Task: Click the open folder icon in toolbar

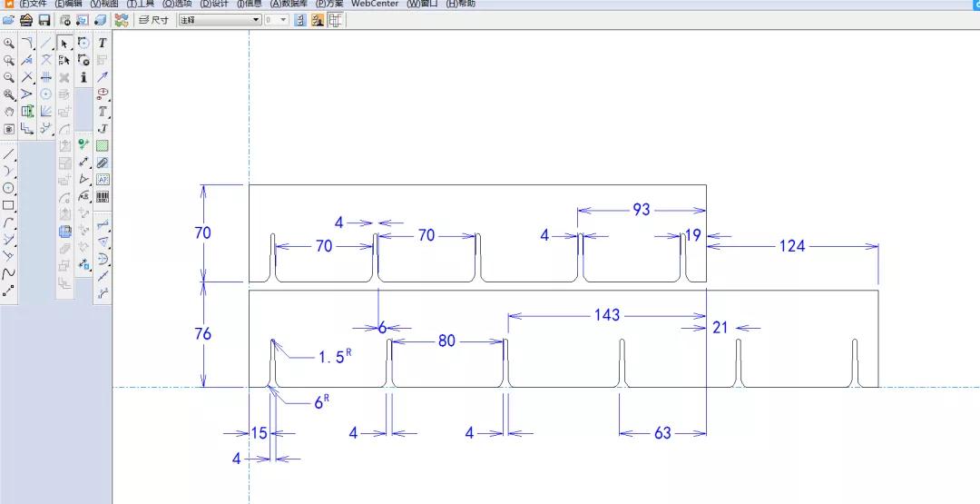Action: (9, 20)
